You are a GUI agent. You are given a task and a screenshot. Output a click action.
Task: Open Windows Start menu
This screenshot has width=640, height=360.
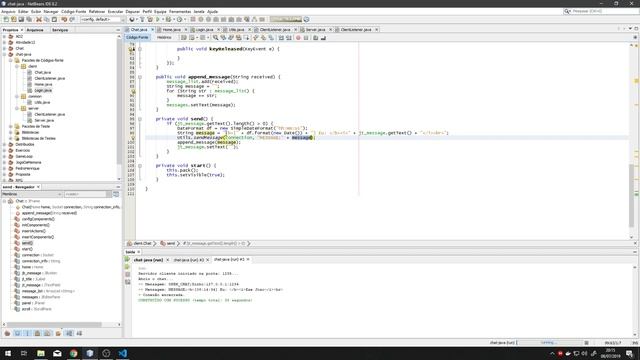(x=8, y=353)
